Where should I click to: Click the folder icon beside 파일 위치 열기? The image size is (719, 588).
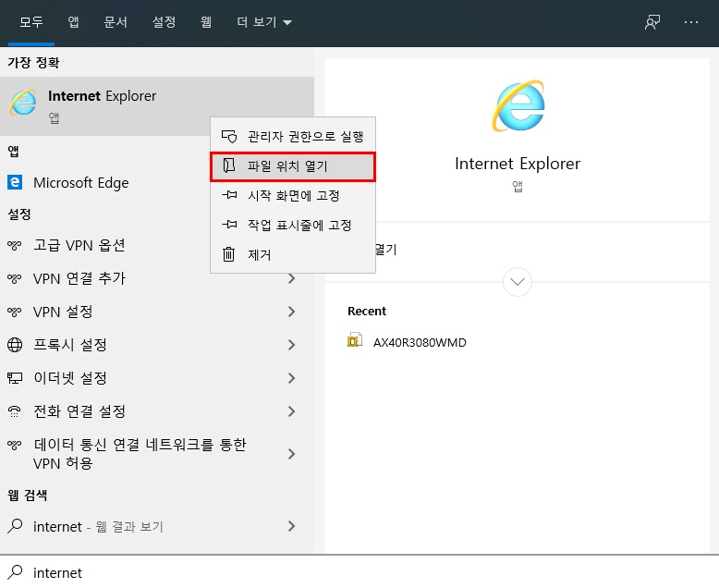tap(229, 165)
